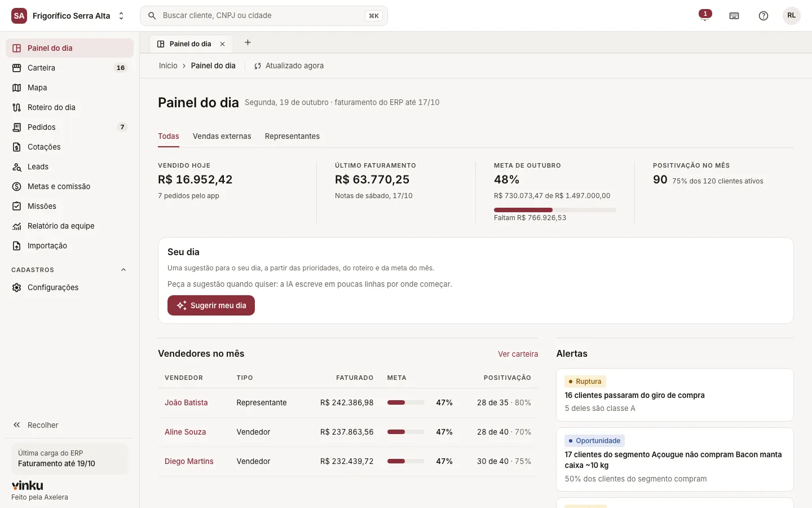This screenshot has height=508, width=812.
Task: Open seller Diego Martins
Action: (x=189, y=461)
